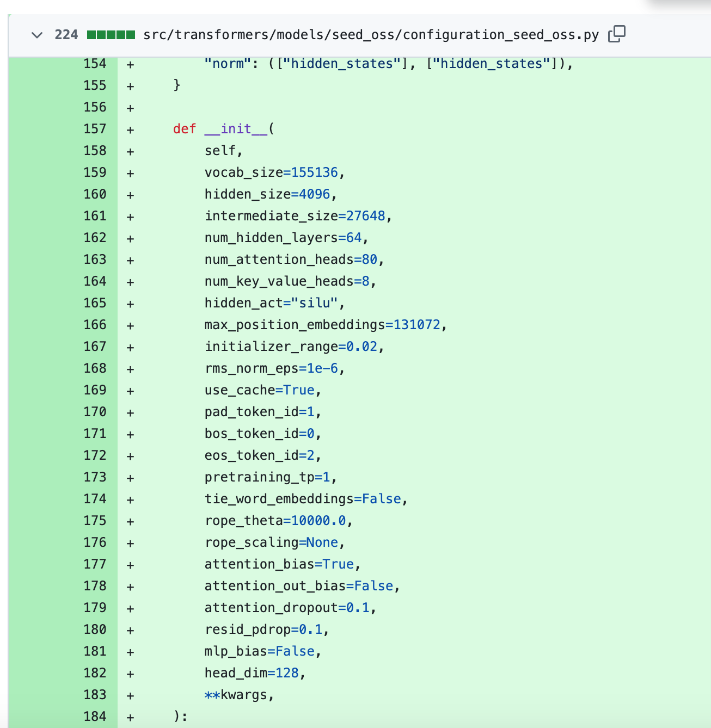Viewport: 711px width, 728px height.
Task: Click the plus marker on line 163
Action: [x=130, y=261]
